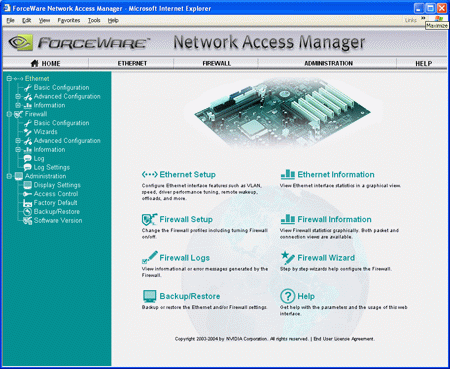
Task: Expand Firewall Advanced Configuration node
Action: 18,141
